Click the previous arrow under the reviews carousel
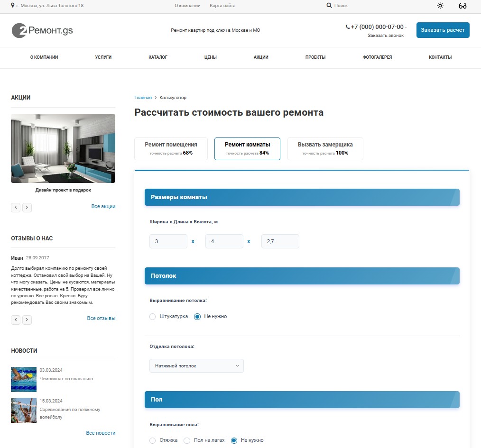 15,320
